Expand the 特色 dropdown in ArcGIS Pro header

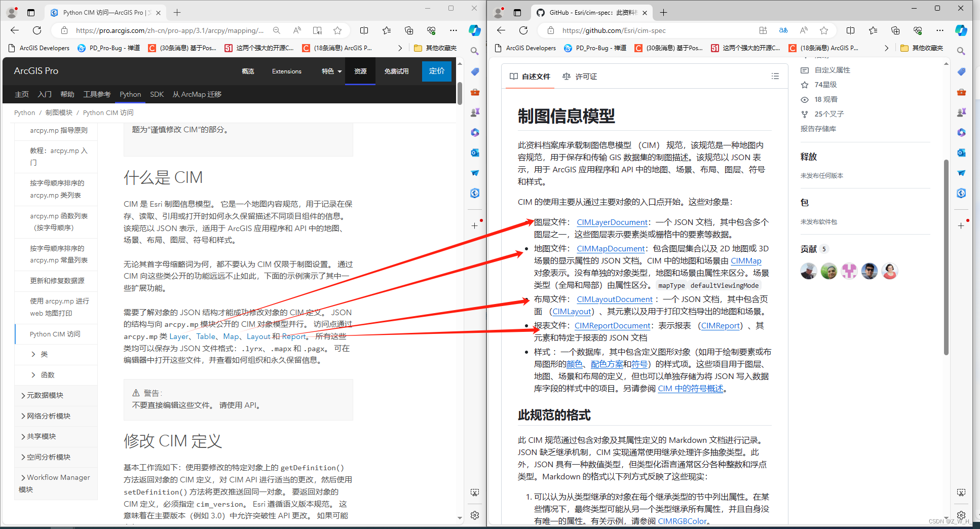(x=331, y=71)
